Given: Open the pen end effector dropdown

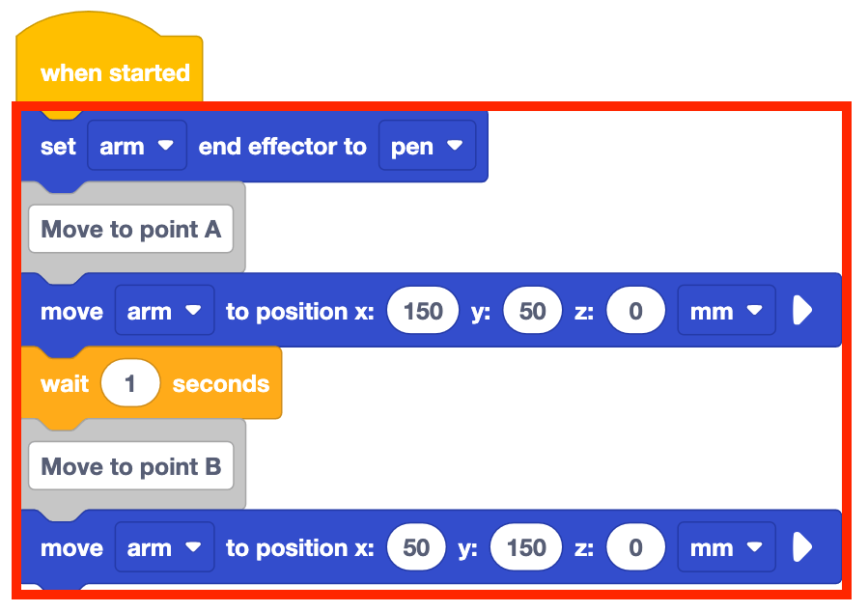Looking at the screenshot, I should pos(427,147).
